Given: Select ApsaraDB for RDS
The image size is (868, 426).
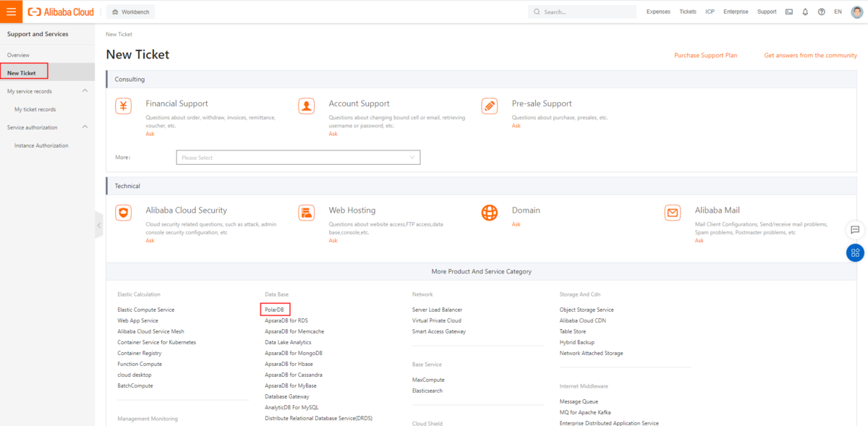Looking at the screenshot, I should [286, 320].
